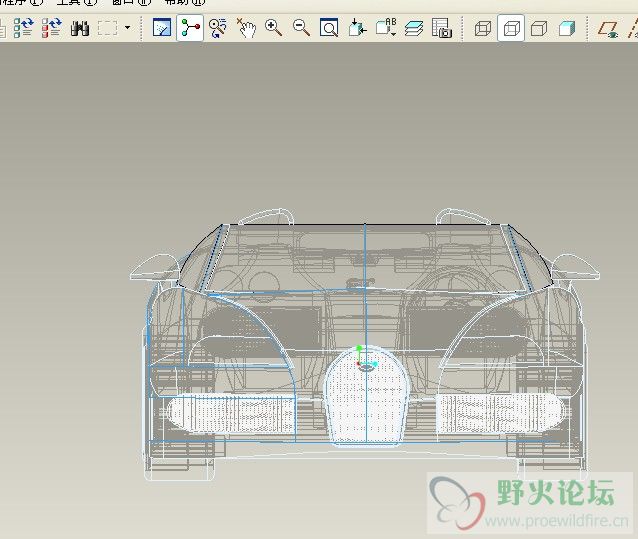Select the Zoom Out magnifier
Screen dimensions: 638x539
pyautogui.click(x=302, y=28)
